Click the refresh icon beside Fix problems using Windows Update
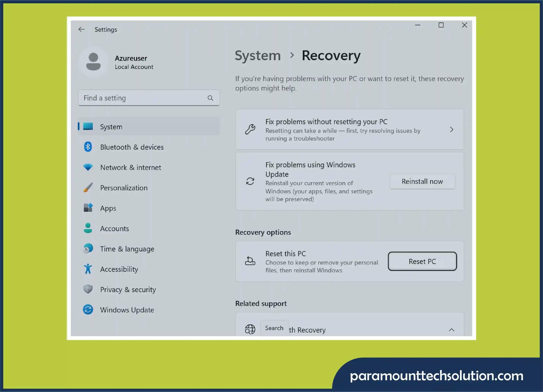The width and height of the screenshot is (543, 392). tap(250, 181)
